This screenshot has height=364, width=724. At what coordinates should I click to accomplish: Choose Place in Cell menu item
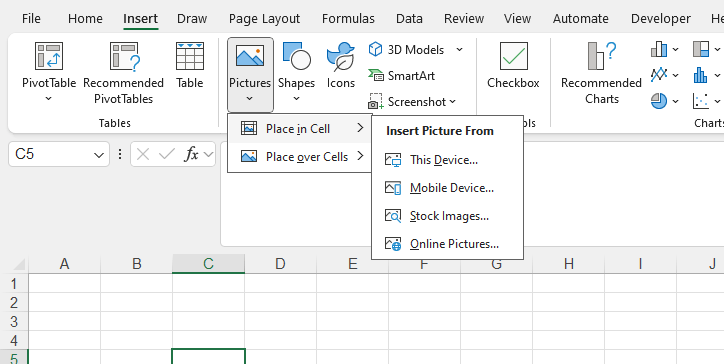click(x=300, y=129)
